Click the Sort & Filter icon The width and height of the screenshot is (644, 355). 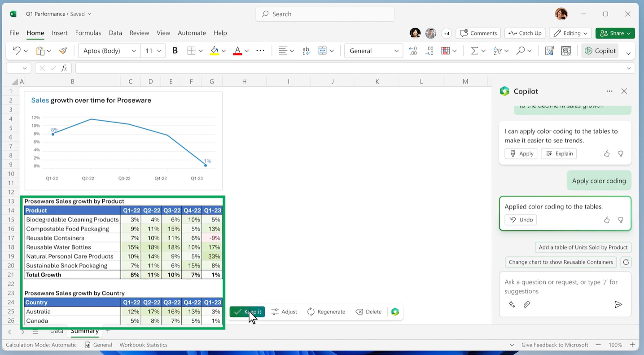(498, 51)
